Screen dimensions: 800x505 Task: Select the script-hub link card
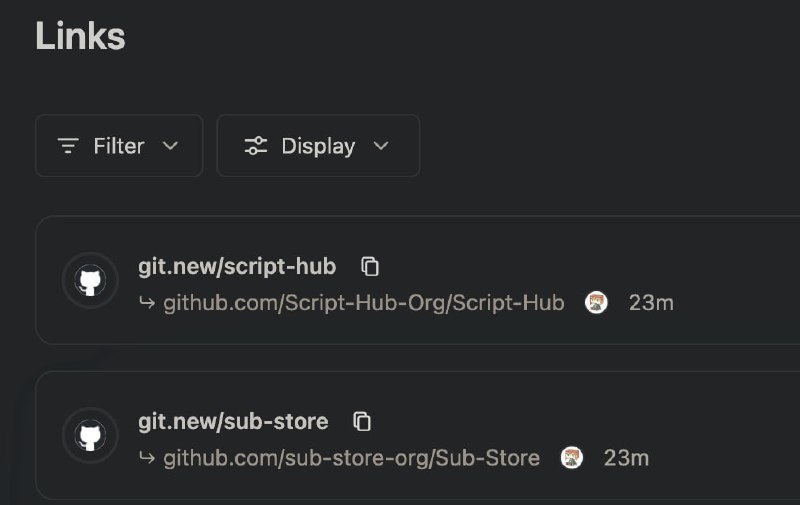pos(417,280)
